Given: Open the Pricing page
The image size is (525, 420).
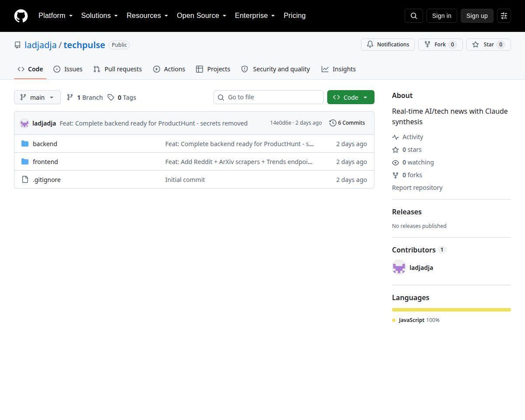Looking at the screenshot, I should pos(294,16).
